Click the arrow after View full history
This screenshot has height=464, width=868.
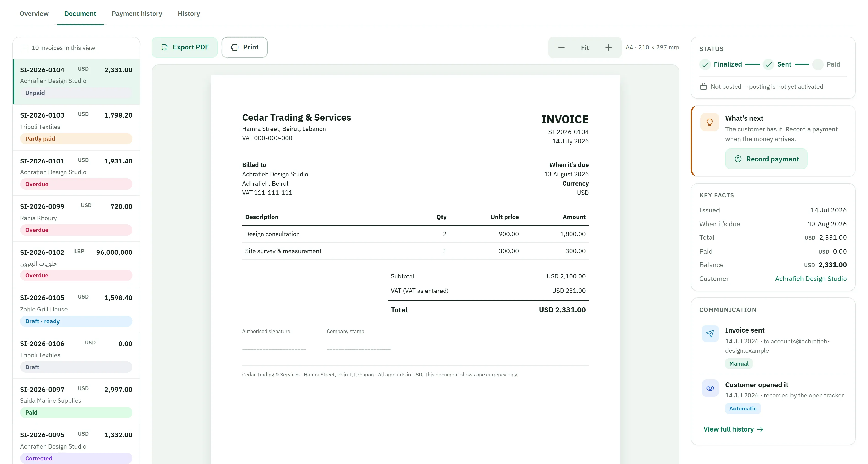tap(760, 429)
